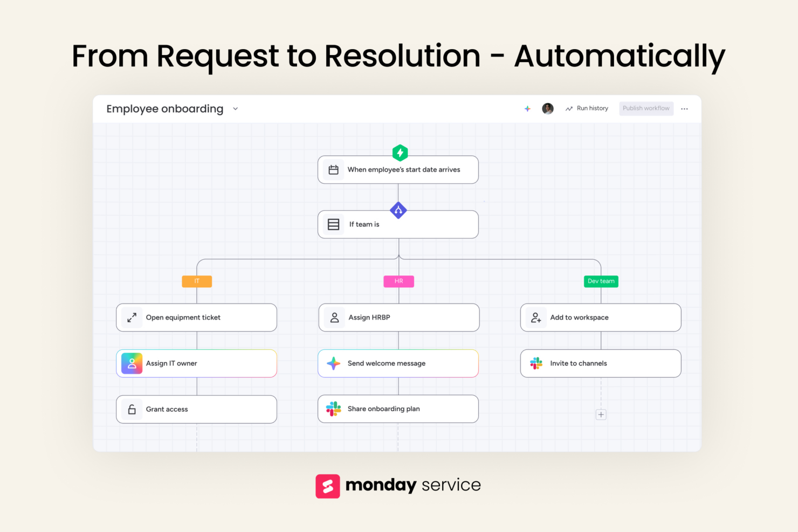Select the Open equipment ticket node

(x=196, y=317)
